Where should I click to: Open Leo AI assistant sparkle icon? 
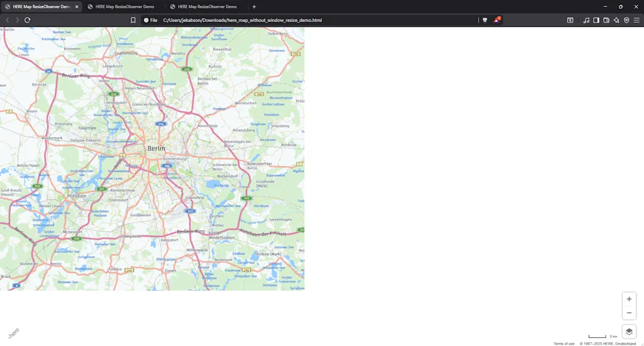pos(616,20)
